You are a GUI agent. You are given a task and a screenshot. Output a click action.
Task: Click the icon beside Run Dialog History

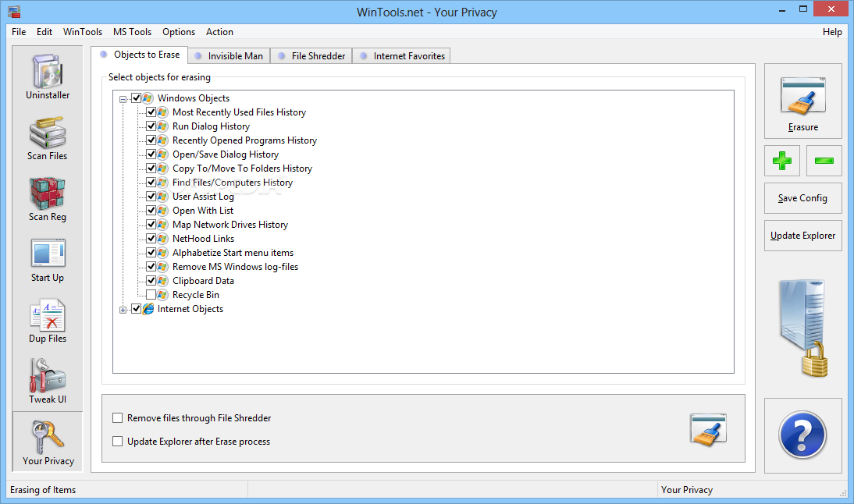click(x=162, y=126)
